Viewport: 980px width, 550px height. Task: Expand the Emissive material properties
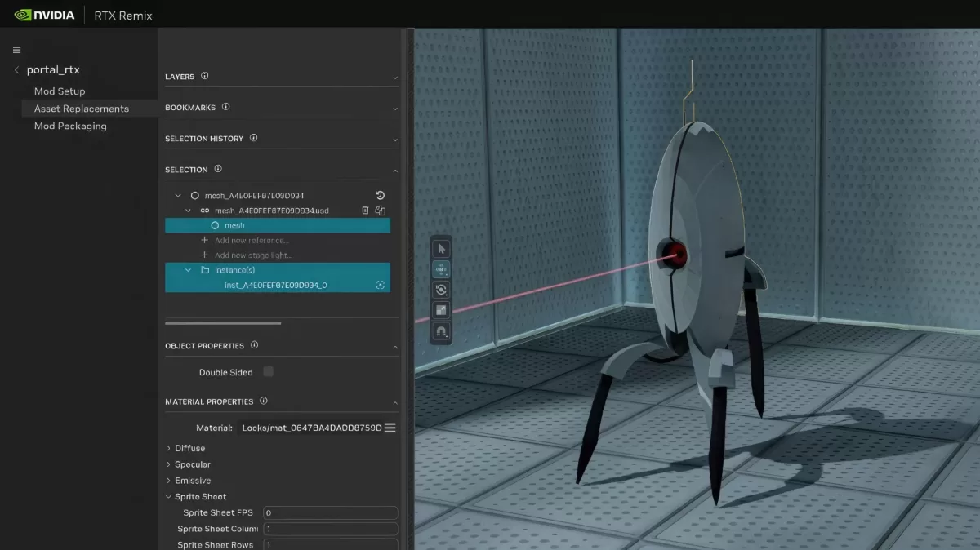[168, 480]
